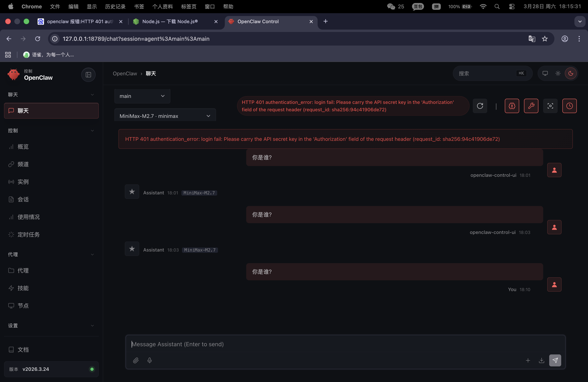The width and height of the screenshot is (588, 382).
Task: Click the Message Assistant input box
Action: [345, 344]
